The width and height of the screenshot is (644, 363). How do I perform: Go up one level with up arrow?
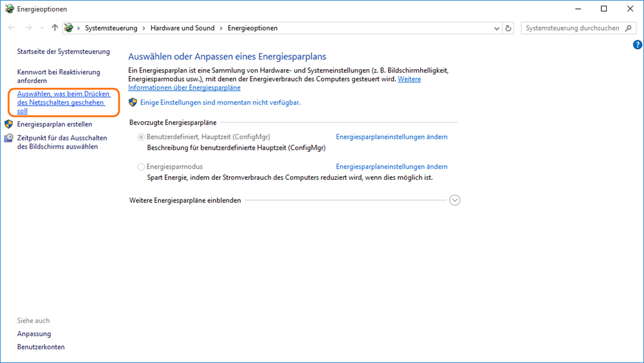(55, 28)
